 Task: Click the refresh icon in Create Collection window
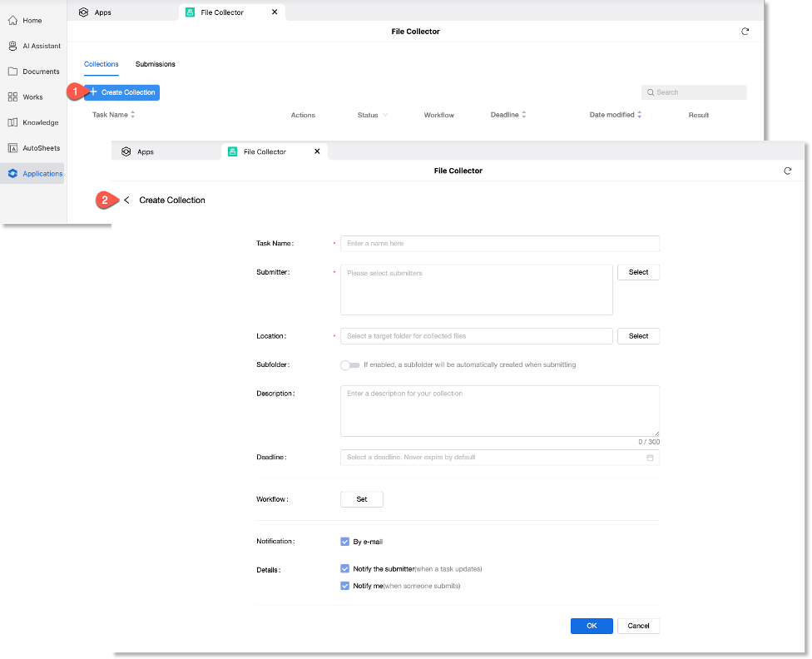coord(787,171)
